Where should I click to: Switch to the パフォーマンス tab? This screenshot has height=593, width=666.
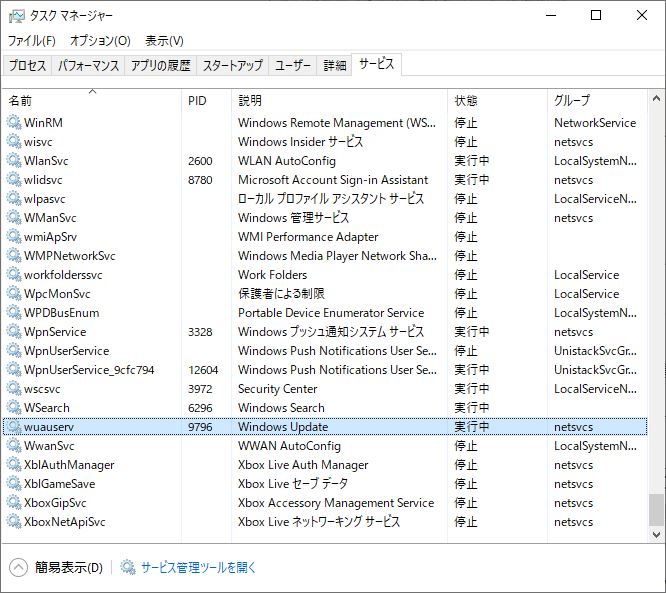click(88, 65)
